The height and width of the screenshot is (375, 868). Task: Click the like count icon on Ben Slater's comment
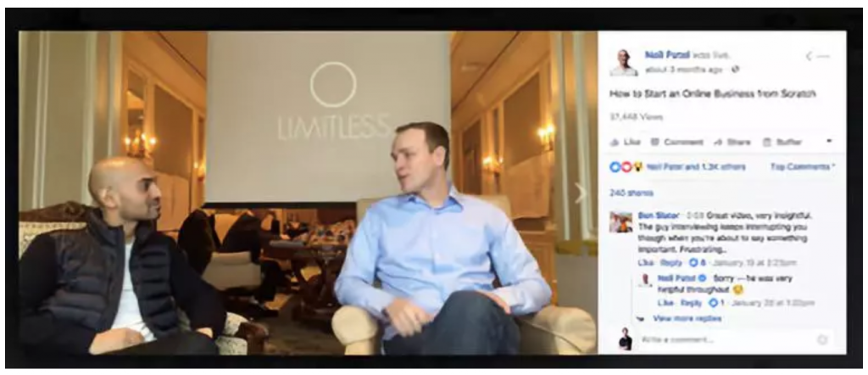tap(693, 262)
